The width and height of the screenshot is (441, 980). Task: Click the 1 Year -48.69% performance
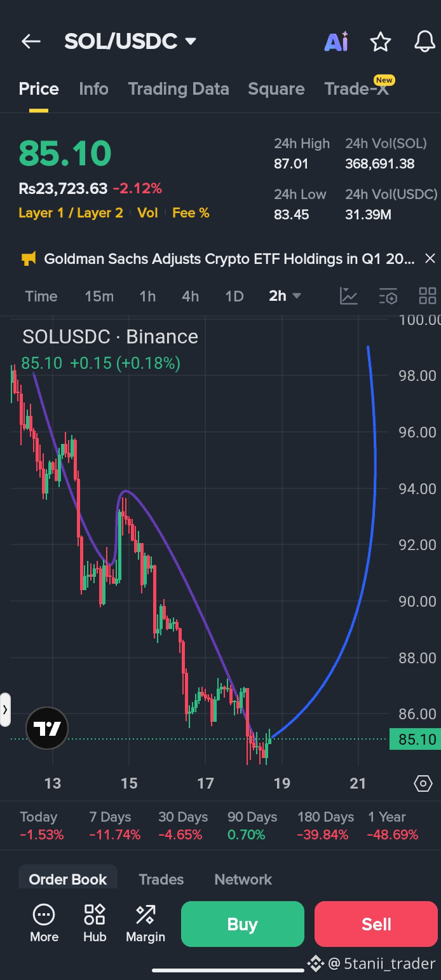coord(393,826)
